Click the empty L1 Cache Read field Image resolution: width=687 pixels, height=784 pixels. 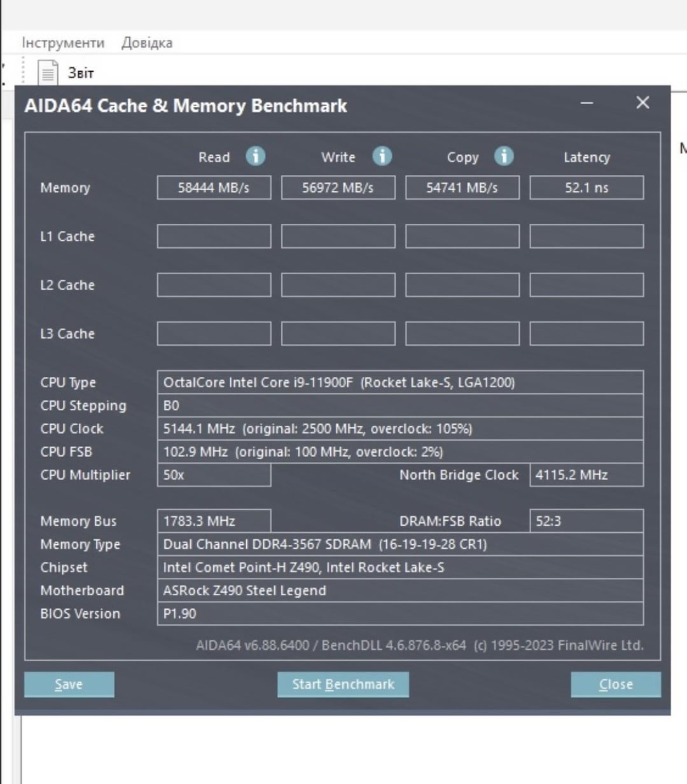click(214, 236)
